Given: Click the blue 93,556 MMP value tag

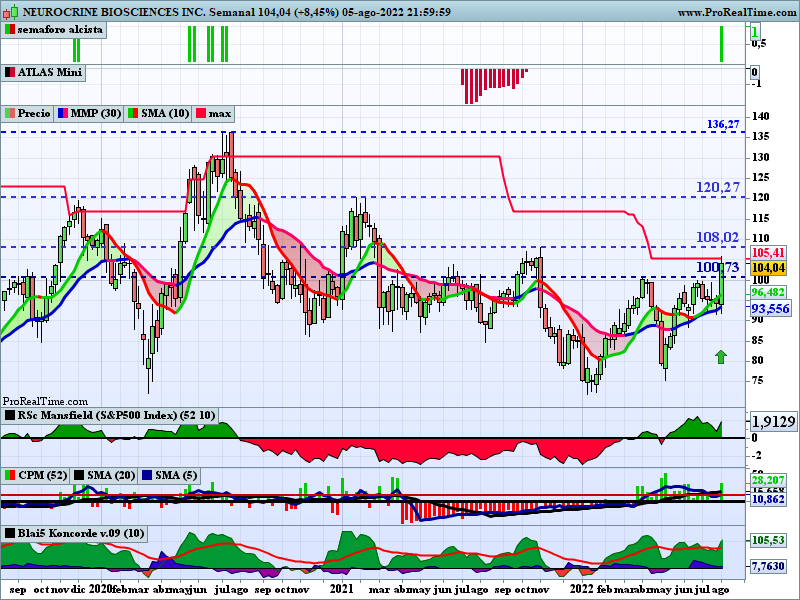Looking at the screenshot, I should tap(770, 308).
